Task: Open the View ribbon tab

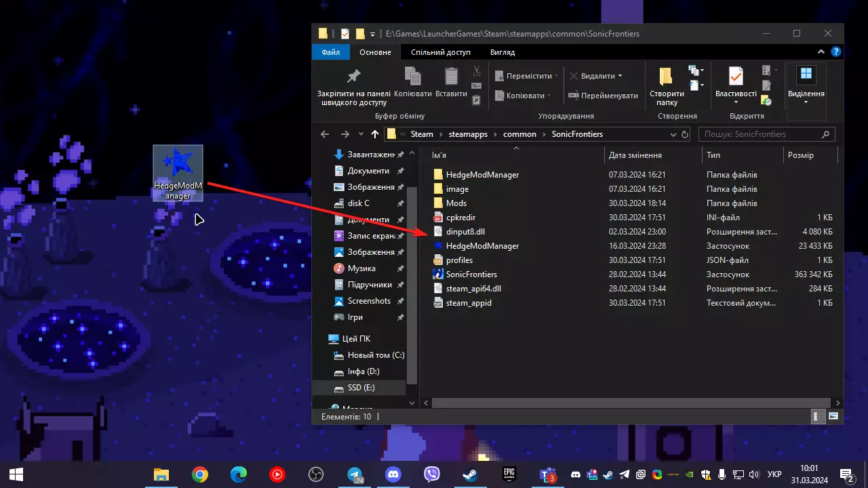Action: (x=502, y=52)
